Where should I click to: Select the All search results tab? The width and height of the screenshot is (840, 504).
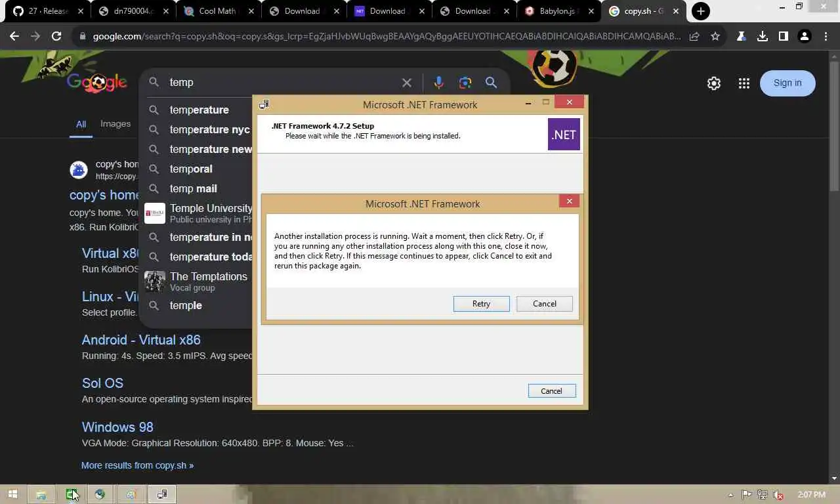pos(81,124)
